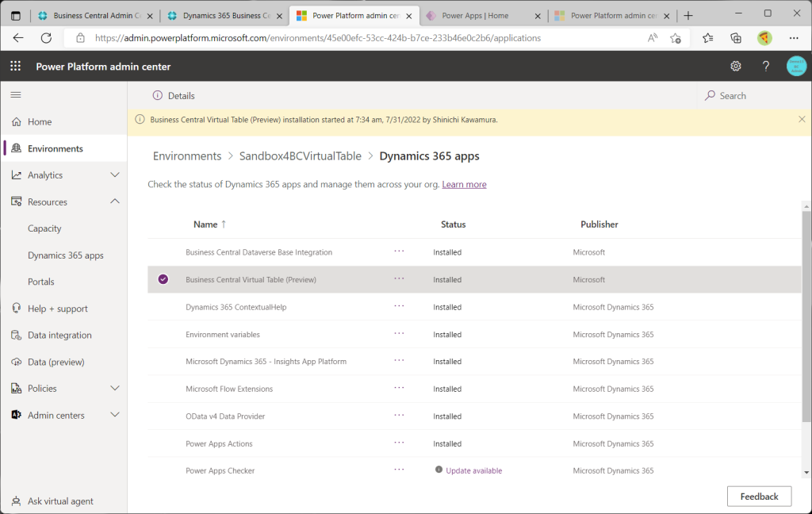Open more actions for Business Central Virtual Table (Preview)
The image size is (812, 514).
coord(399,278)
